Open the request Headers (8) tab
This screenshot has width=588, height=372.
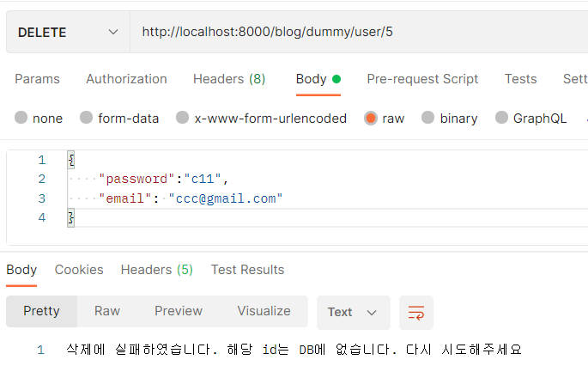(x=229, y=79)
